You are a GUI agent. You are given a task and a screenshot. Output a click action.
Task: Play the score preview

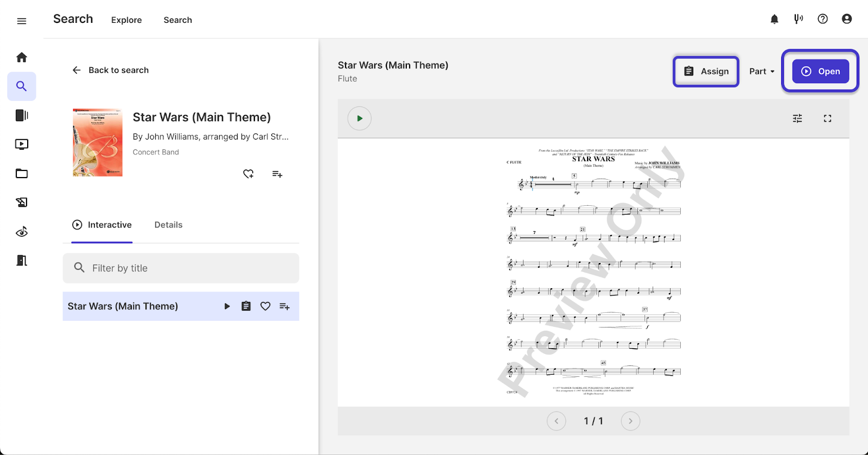coord(360,118)
